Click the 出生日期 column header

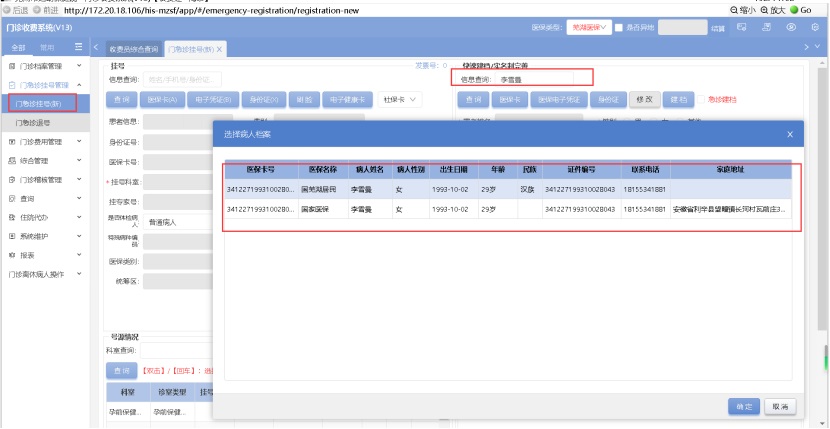coord(454,169)
